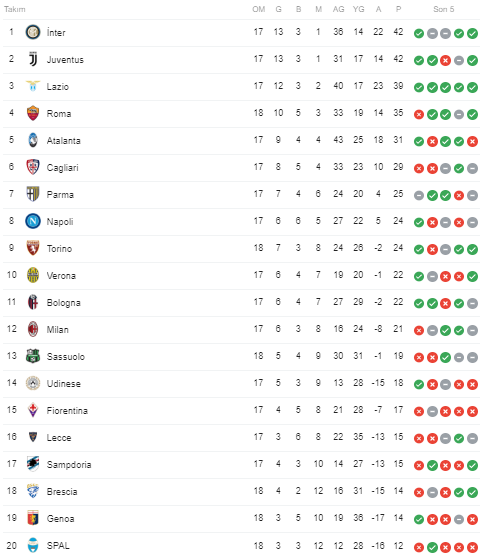
Task: Click the Inter club crest
Action: [33, 32]
